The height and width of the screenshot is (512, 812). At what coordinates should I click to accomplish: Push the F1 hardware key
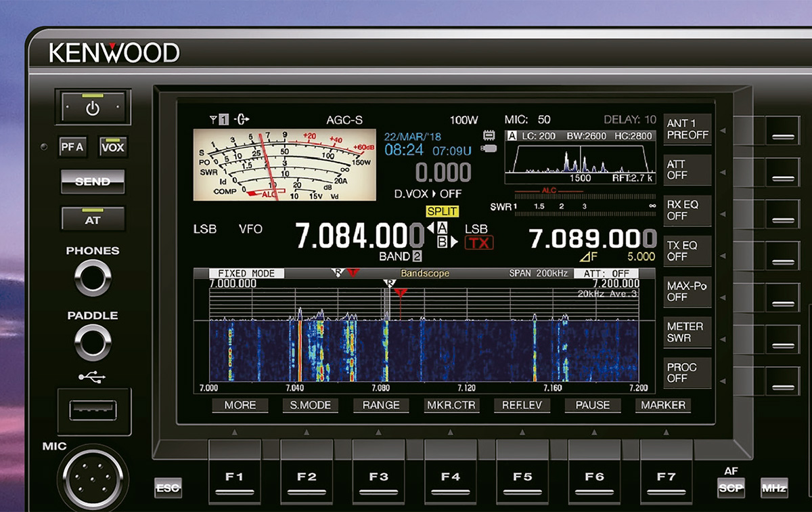(x=234, y=472)
